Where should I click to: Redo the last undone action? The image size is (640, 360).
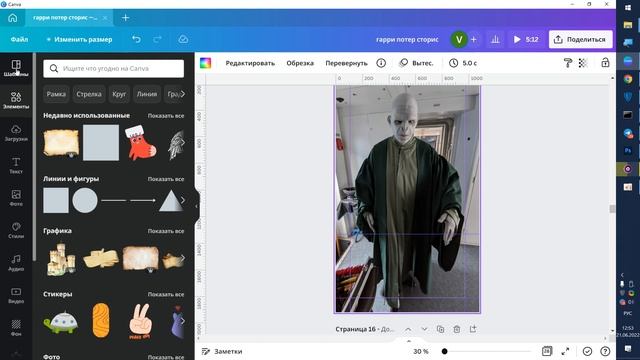tap(158, 39)
